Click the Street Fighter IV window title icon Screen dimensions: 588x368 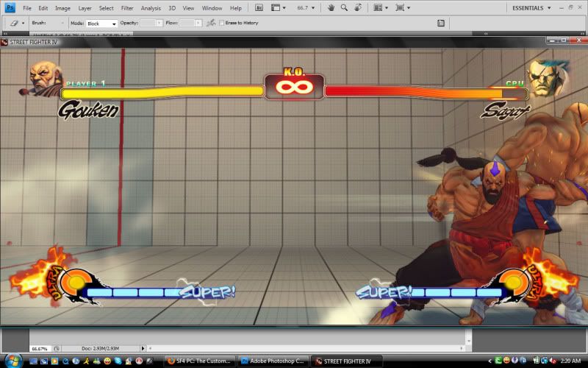click(4, 42)
